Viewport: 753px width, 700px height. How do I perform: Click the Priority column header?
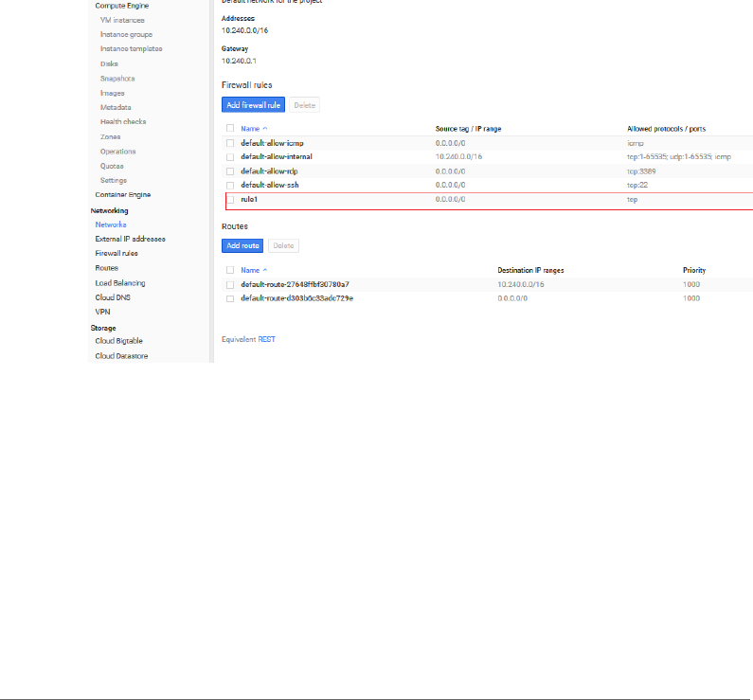(694, 270)
